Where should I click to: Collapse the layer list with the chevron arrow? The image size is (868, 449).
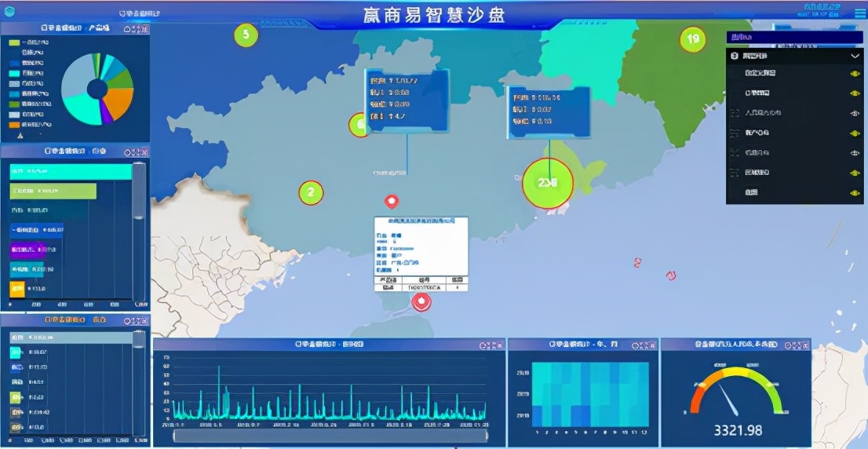point(854,57)
